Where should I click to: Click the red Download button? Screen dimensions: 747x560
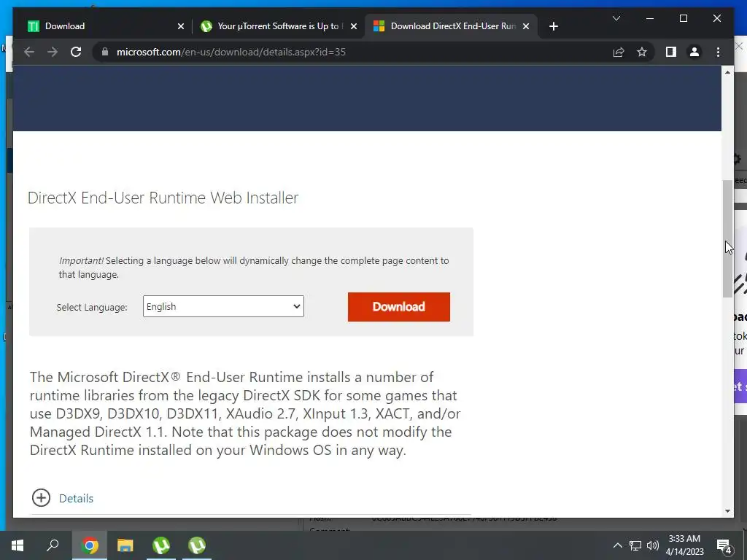pos(399,307)
